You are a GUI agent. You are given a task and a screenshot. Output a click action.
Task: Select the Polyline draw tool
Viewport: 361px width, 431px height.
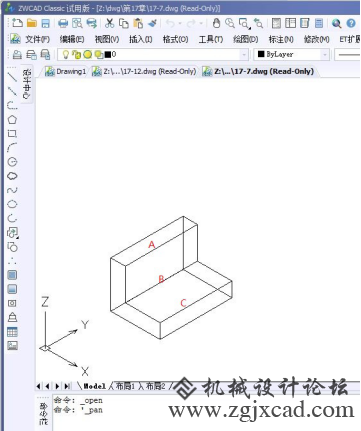click(x=12, y=105)
